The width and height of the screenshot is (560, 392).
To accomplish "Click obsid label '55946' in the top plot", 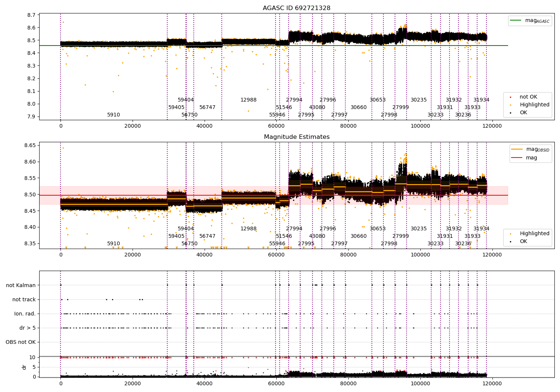I will click(277, 115).
